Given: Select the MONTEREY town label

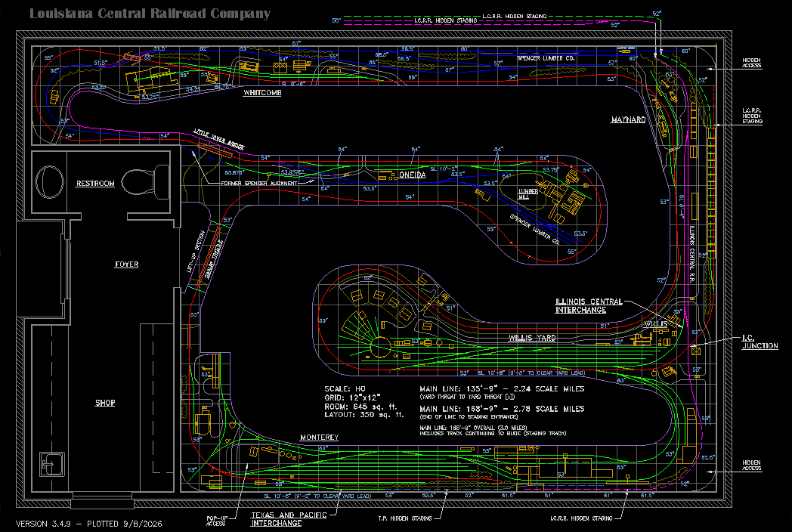Looking at the screenshot, I should (x=319, y=437).
